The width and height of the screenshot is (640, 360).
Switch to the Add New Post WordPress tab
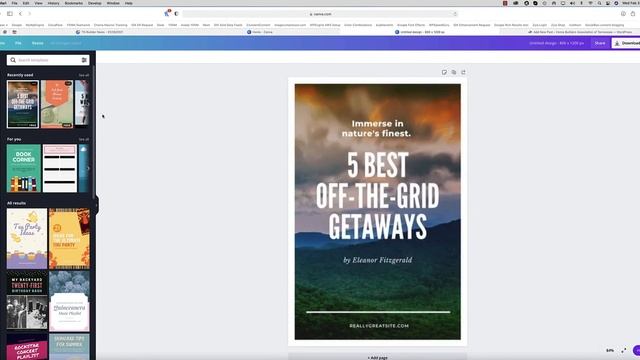[580, 32]
